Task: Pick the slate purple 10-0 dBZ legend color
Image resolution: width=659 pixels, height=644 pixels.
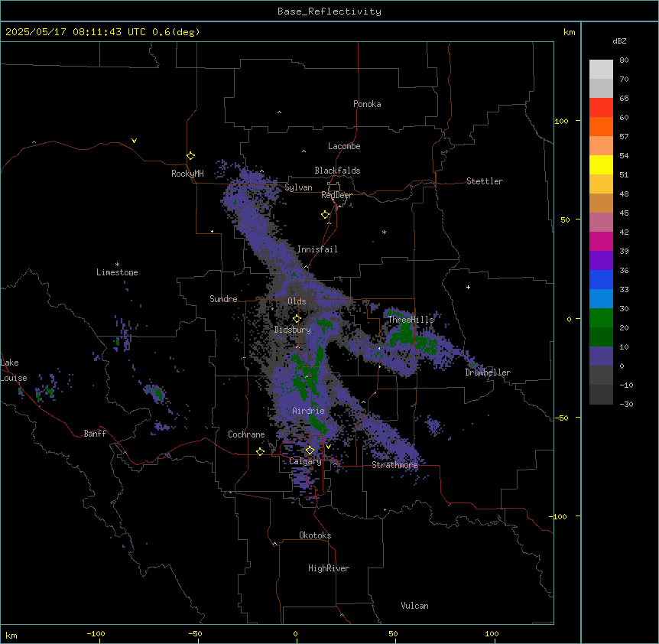Action: [601, 356]
